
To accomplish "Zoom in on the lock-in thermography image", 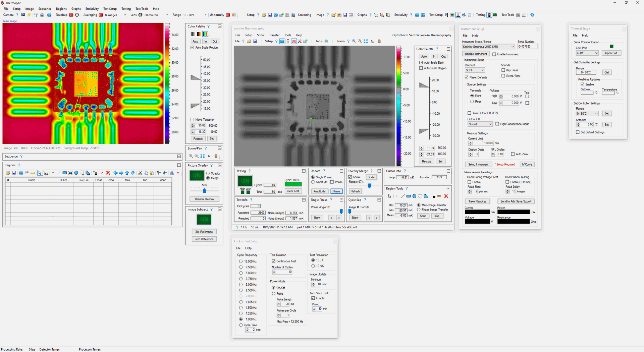I will coord(354,41).
